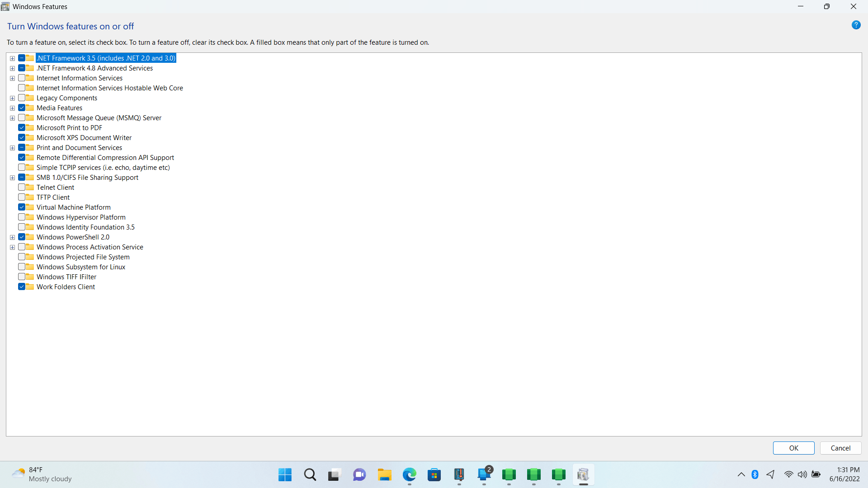The height and width of the screenshot is (488, 868).
Task: Expand Windows PowerShell 2.0 node
Action: [x=13, y=237]
